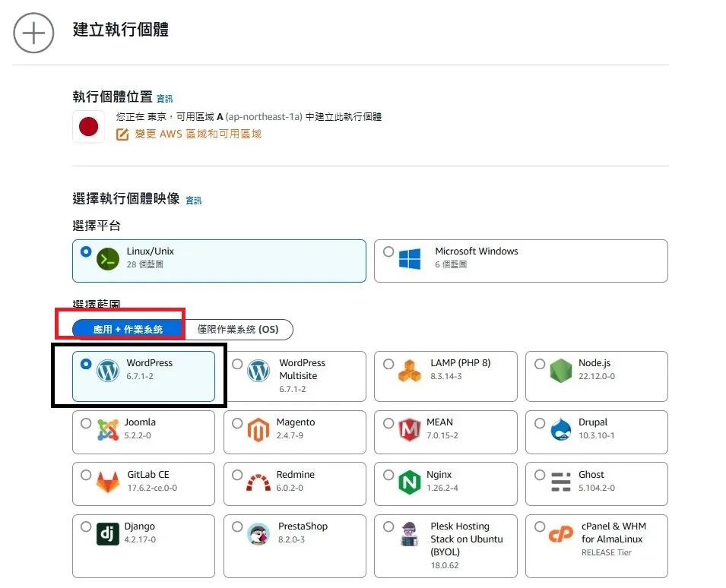
Task: Click the MEAN shield icon
Action: pyautogui.click(x=410, y=430)
